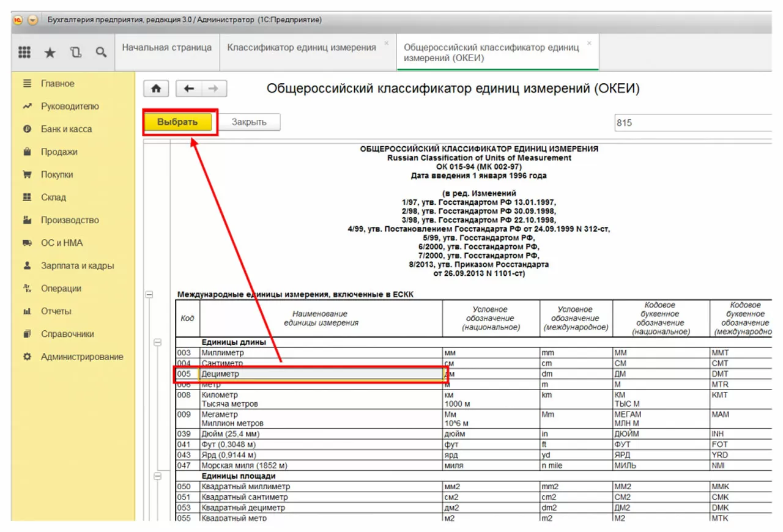
Task: Select the Мегаметр cell in the table
Action: click(x=321, y=419)
